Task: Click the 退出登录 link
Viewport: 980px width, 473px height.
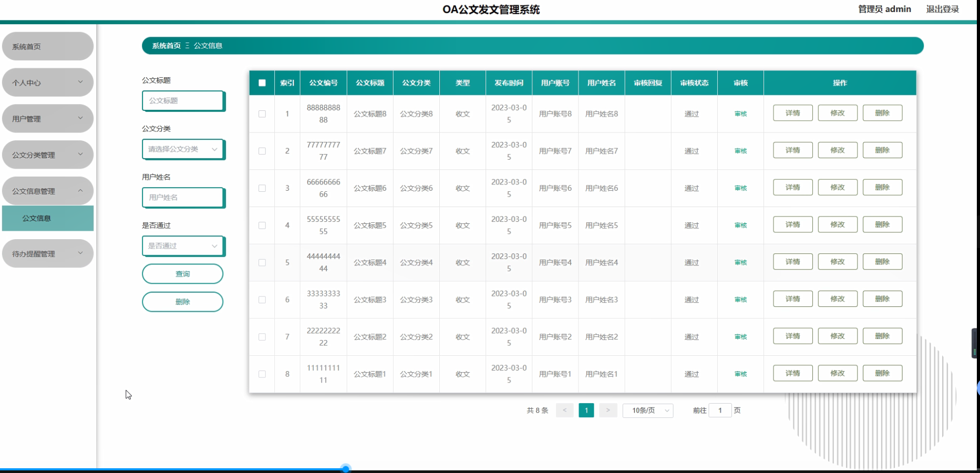Action: pos(943,9)
